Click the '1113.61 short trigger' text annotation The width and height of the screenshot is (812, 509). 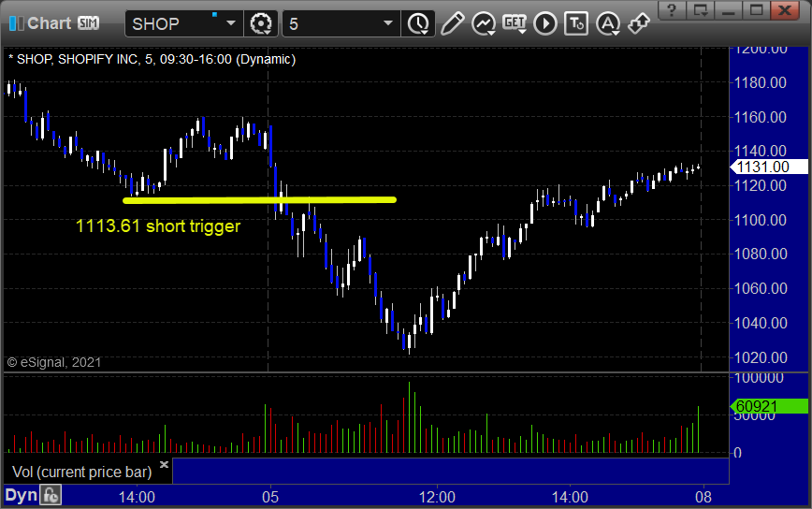(x=158, y=226)
